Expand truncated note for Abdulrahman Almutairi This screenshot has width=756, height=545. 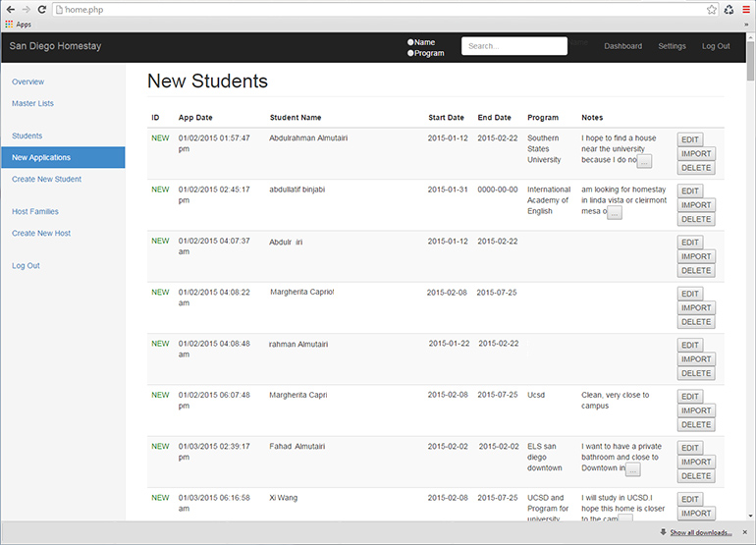645,161
